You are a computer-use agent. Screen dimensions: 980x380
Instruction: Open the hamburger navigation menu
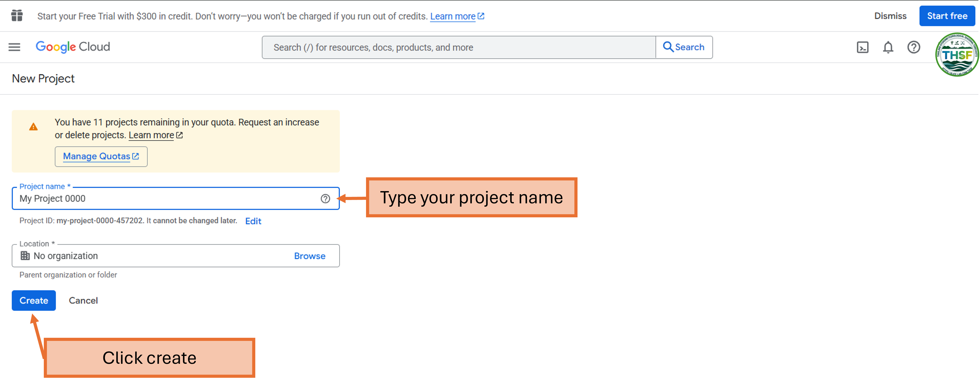pyautogui.click(x=14, y=47)
